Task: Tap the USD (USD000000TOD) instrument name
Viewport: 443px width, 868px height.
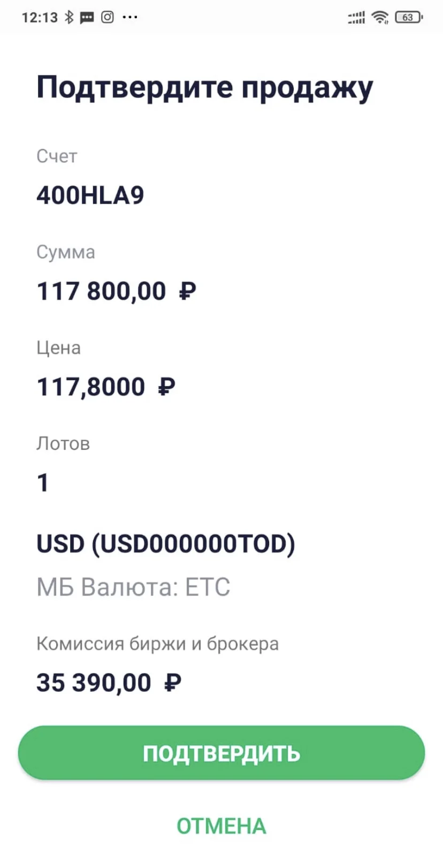Action: [x=166, y=544]
